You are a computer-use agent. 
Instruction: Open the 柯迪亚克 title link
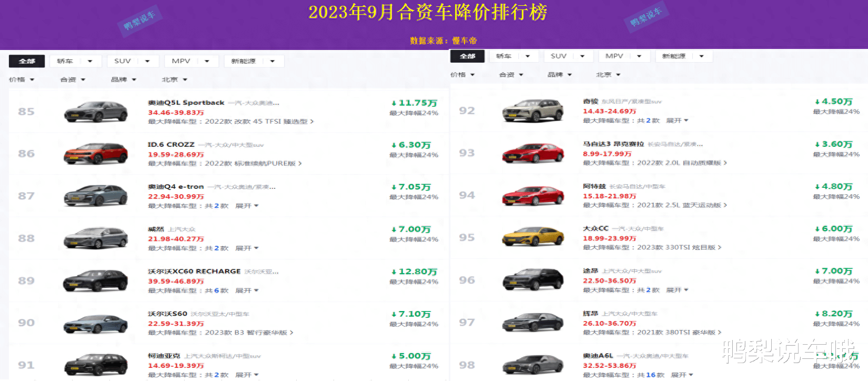pos(164,356)
